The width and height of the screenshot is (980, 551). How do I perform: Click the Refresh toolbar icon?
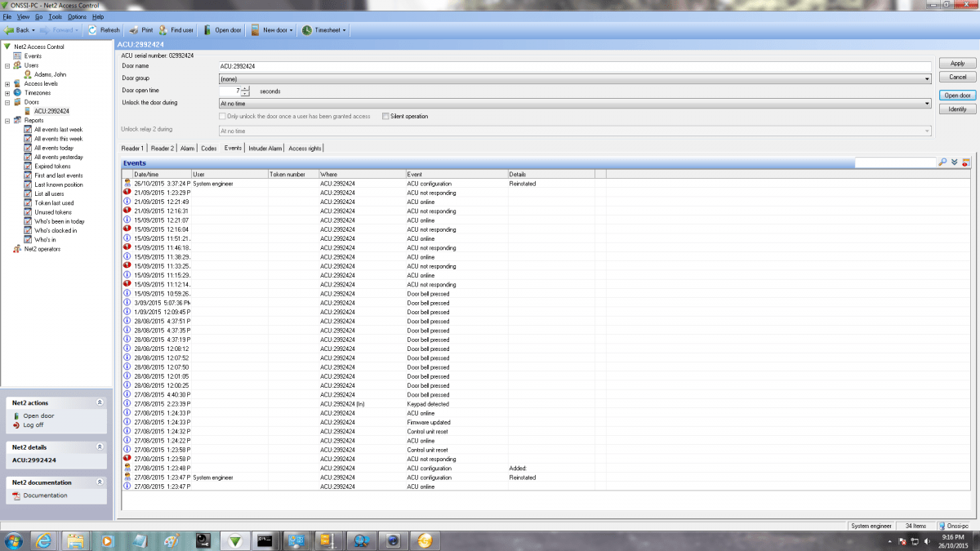pyautogui.click(x=92, y=30)
